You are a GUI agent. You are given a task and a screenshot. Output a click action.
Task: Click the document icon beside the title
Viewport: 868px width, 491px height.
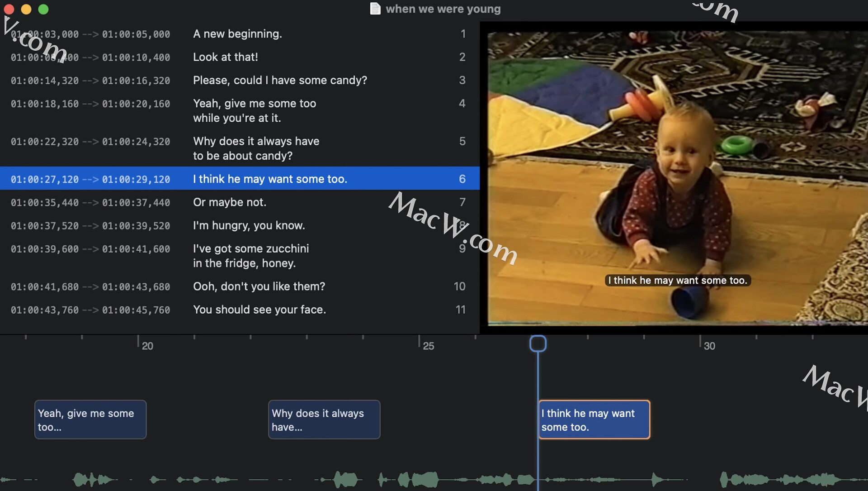click(376, 9)
